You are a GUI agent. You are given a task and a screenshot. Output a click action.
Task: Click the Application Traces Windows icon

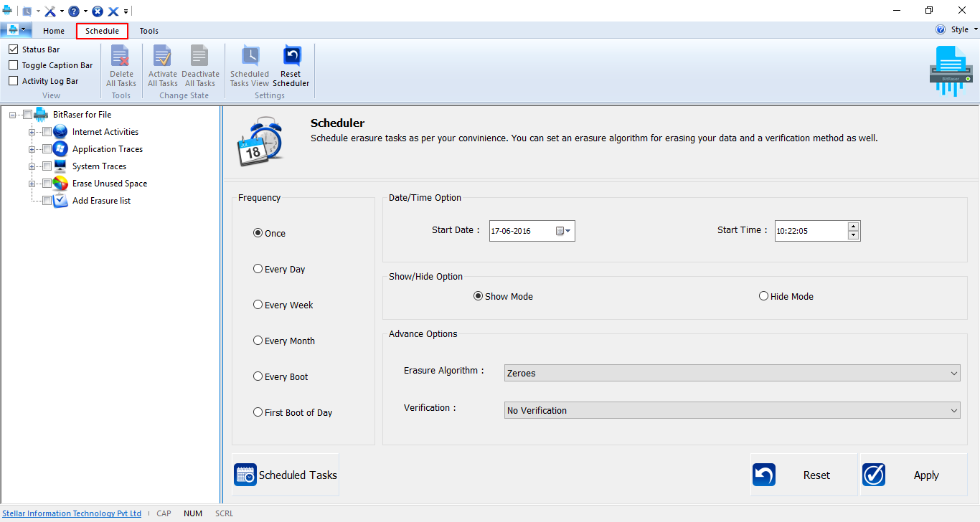pyautogui.click(x=60, y=149)
